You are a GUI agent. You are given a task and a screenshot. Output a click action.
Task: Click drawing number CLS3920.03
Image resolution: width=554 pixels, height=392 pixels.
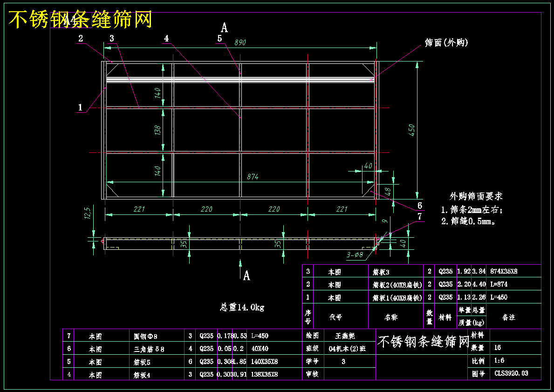(x=511, y=373)
